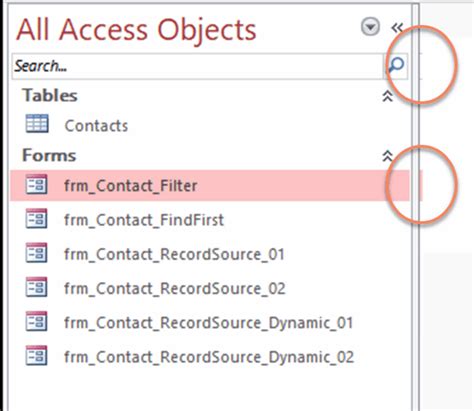The width and height of the screenshot is (474, 411).
Task: Click the magnifying glass search icon
Action: [396, 66]
